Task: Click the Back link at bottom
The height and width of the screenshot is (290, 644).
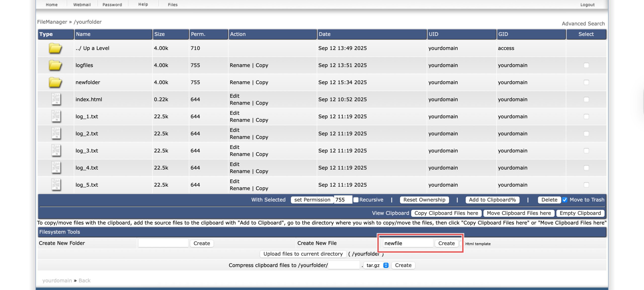Action: (85, 280)
